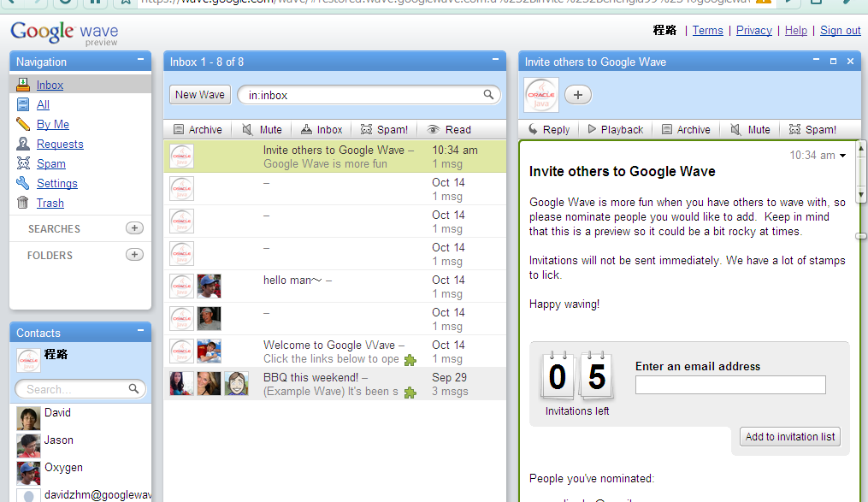Viewport: 868px width, 502px height.
Task: Select contact Oxygen
Action: click(x=80, y=473)
